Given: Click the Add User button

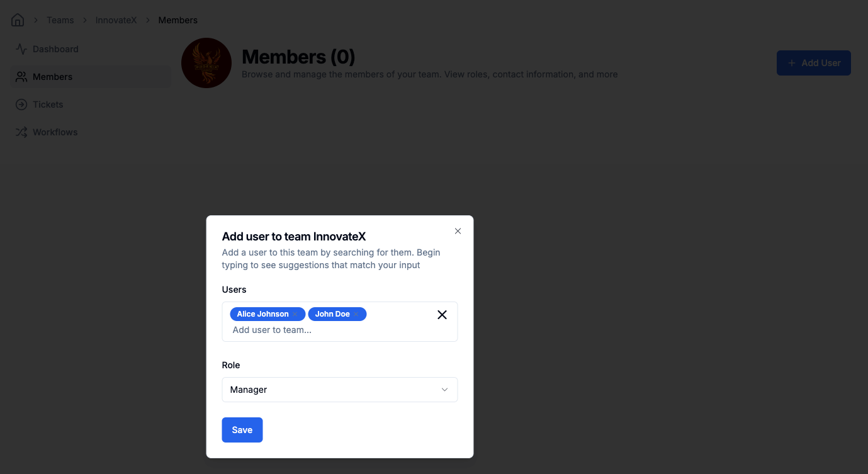Looking at the screenshot, I should [813, 63].
